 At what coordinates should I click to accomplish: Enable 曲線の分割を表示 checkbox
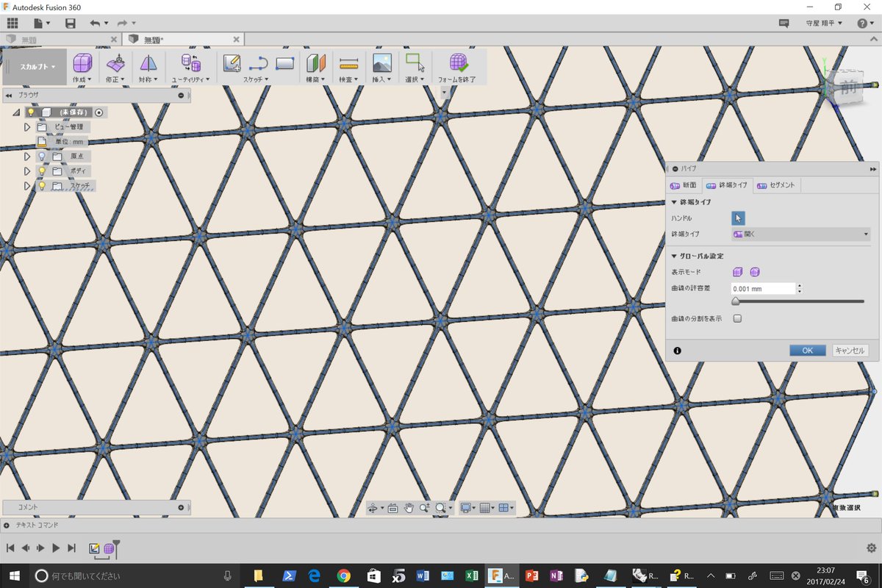[737, 319]
